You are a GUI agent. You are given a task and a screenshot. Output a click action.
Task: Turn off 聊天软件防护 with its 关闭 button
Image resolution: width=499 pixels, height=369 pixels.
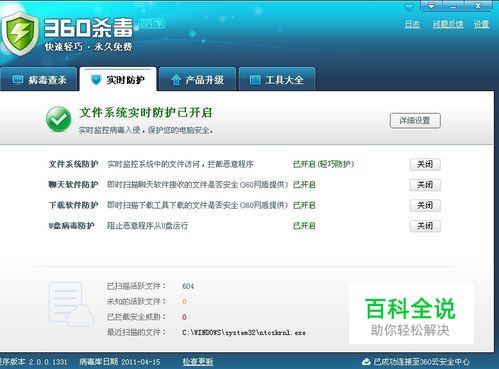[x=425, y=185]
